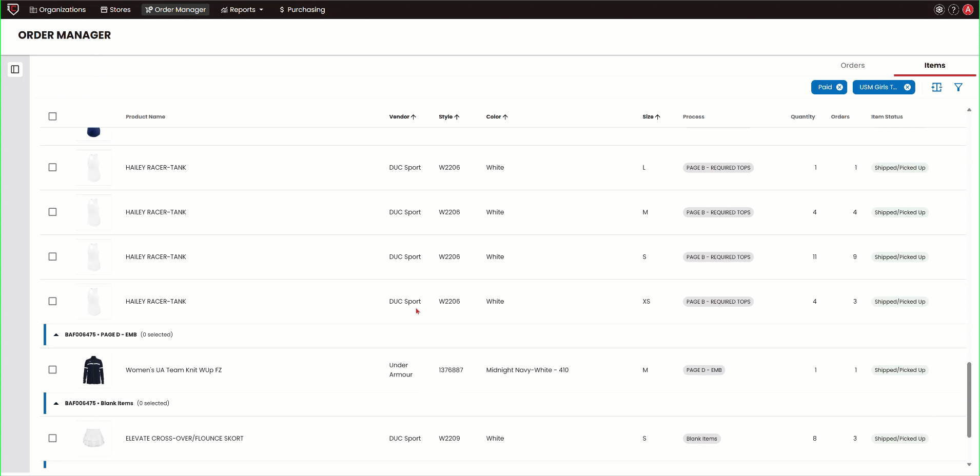Open the user avatar account menu
This screenshot has height=476, width=980.
[968, 10]
